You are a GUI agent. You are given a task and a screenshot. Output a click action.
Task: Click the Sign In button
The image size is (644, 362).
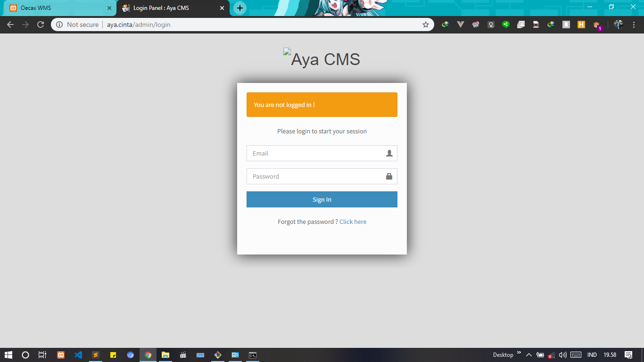click(x=322, y=199)
